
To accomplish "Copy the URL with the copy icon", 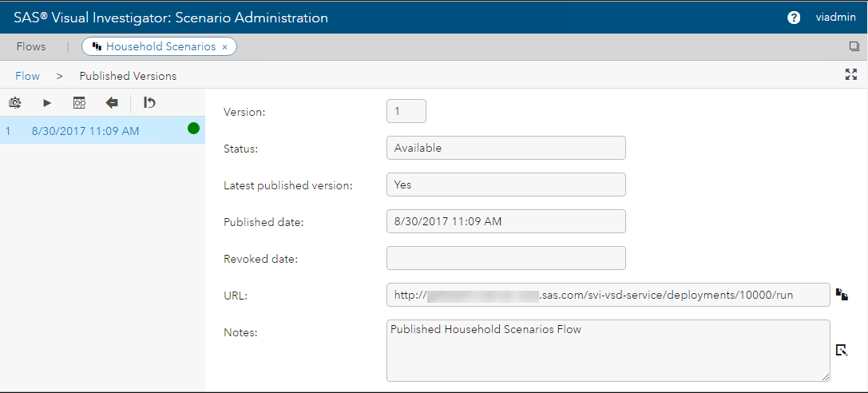I will (x=842, y=294).
